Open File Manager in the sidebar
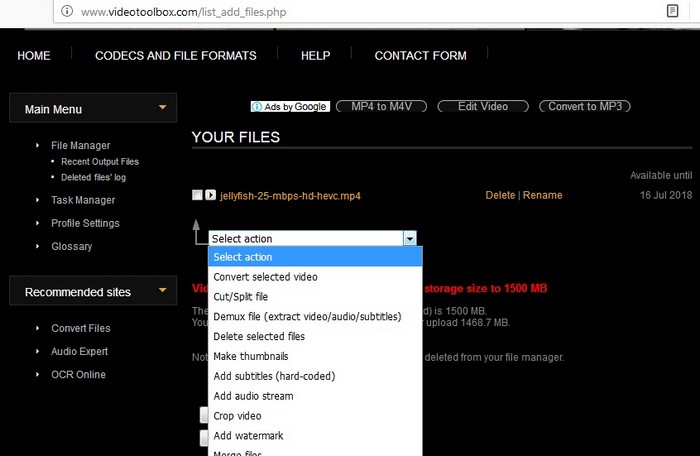 [81, 145]
